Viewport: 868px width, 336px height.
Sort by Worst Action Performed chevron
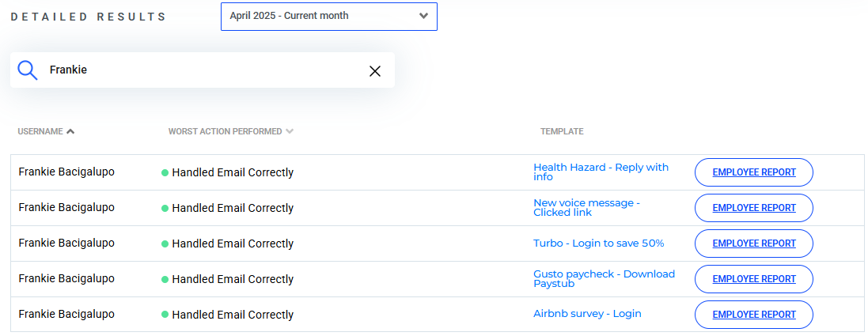click(290, 131)
